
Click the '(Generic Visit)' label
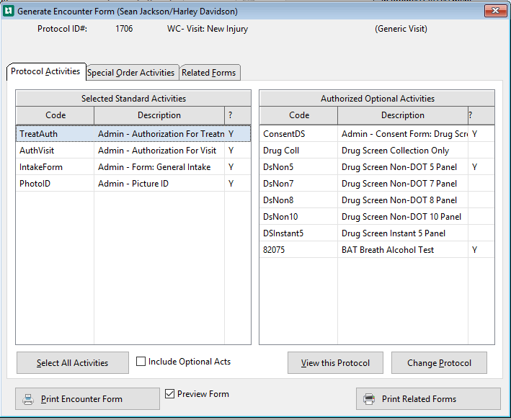tap(401, 29)
